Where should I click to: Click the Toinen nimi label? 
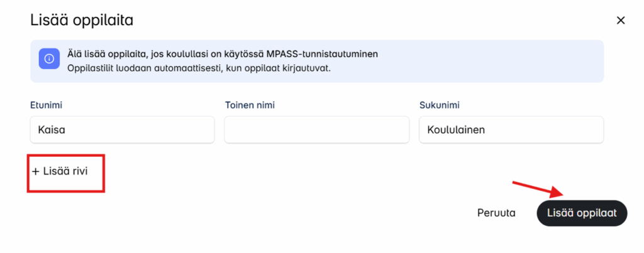[x=250, y=105]
